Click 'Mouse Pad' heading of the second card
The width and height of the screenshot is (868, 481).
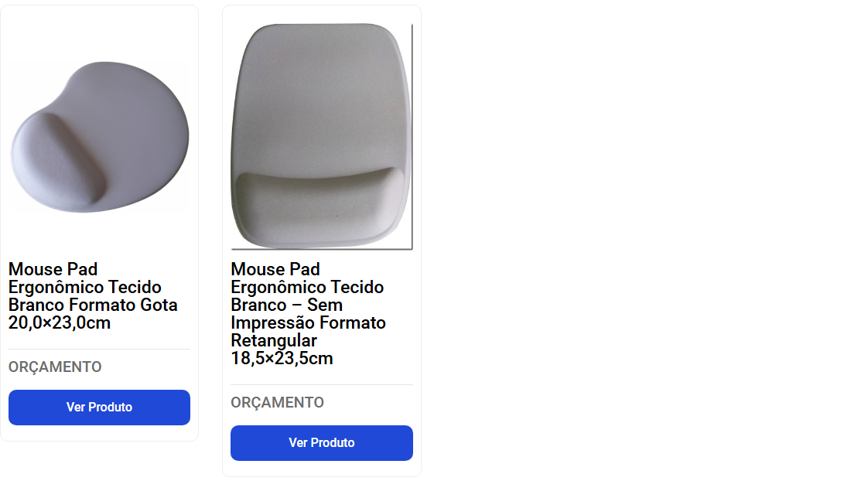click(275, 269)
